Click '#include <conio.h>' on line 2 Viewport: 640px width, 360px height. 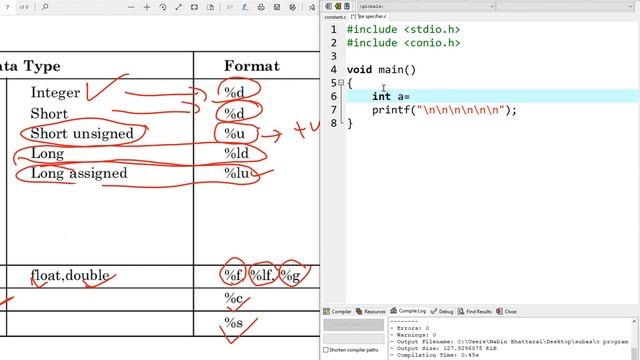403,43
